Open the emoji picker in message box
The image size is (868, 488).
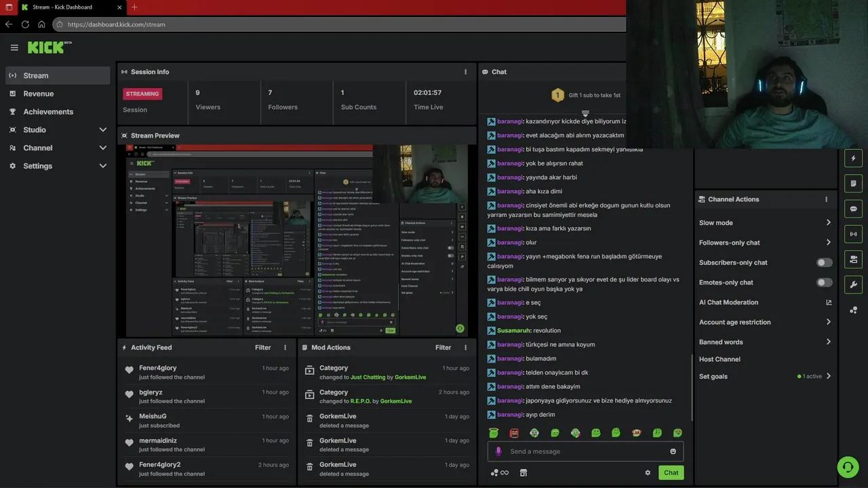point(673,451)
